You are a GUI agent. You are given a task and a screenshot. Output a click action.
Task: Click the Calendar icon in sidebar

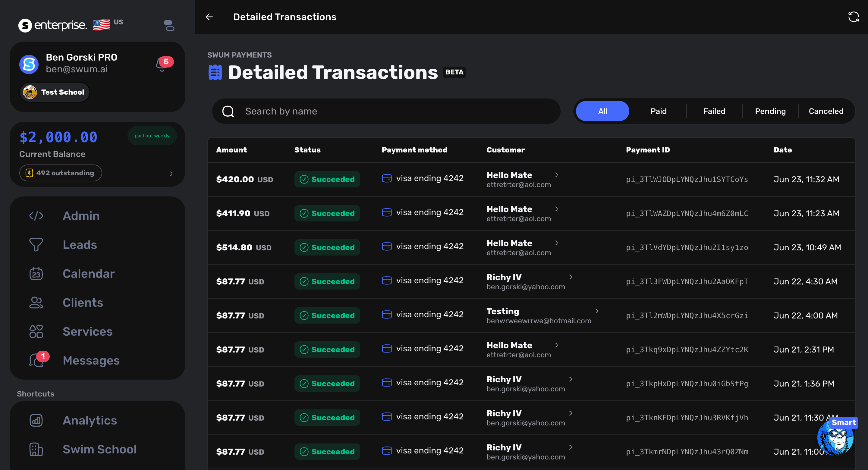pos(36,274)
